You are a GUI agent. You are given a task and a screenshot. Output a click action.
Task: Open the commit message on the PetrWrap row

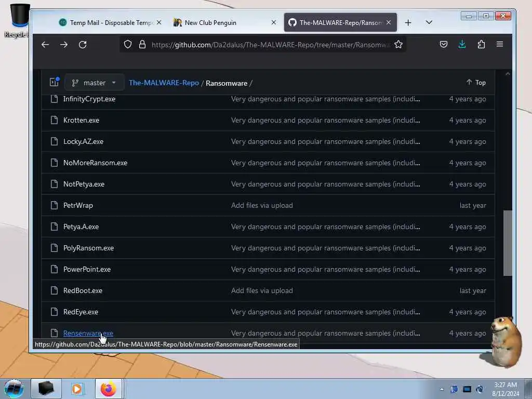tap(262, 205)
